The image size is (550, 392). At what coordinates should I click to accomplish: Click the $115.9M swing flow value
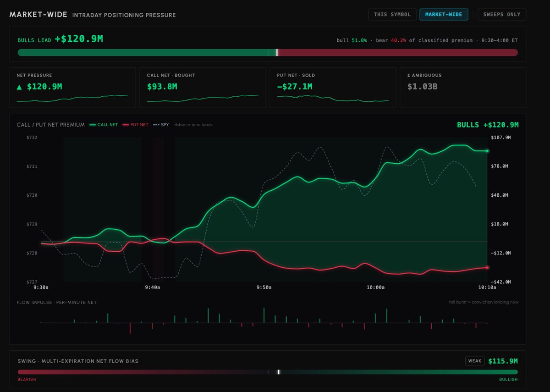(503, 361)
